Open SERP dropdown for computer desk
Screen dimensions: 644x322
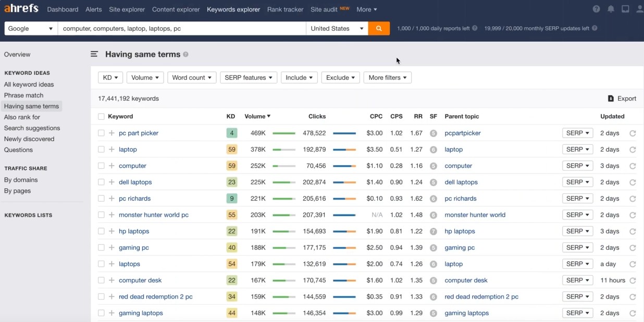(x=577, y=280)
